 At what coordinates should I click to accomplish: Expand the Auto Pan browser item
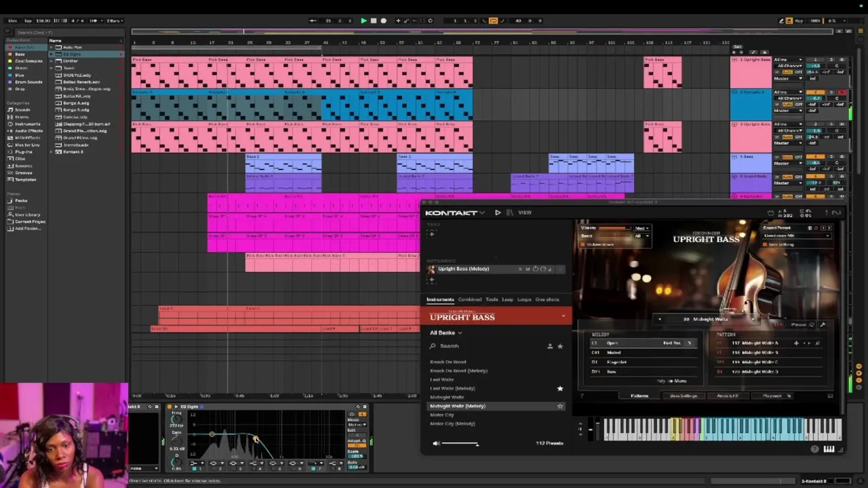pos(52,47)
